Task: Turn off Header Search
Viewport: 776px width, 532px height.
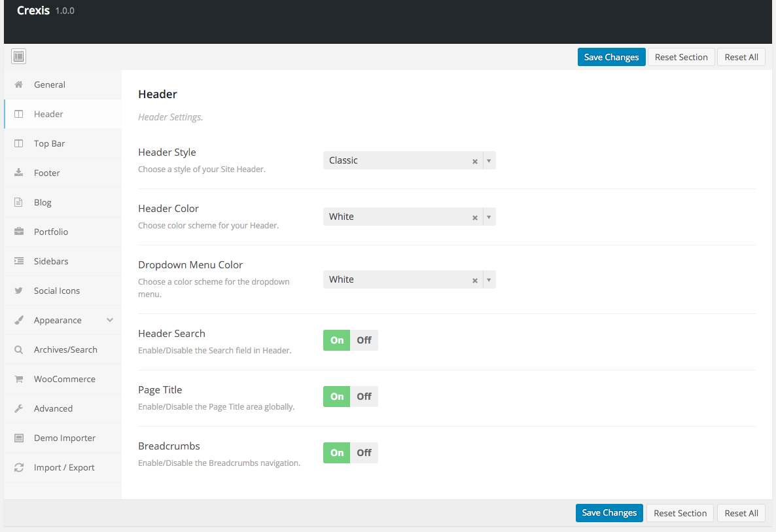Action: [364, 340]
